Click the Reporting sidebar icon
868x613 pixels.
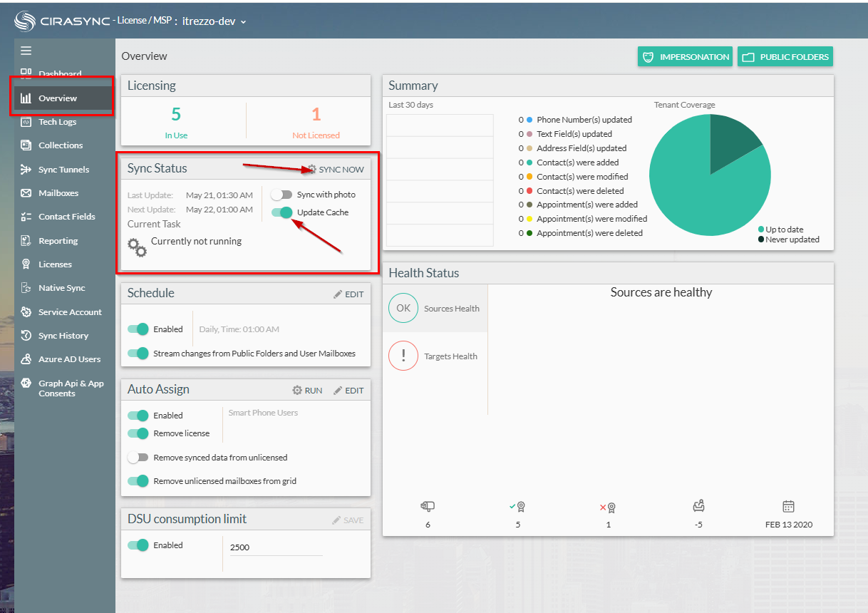[26, 241]
